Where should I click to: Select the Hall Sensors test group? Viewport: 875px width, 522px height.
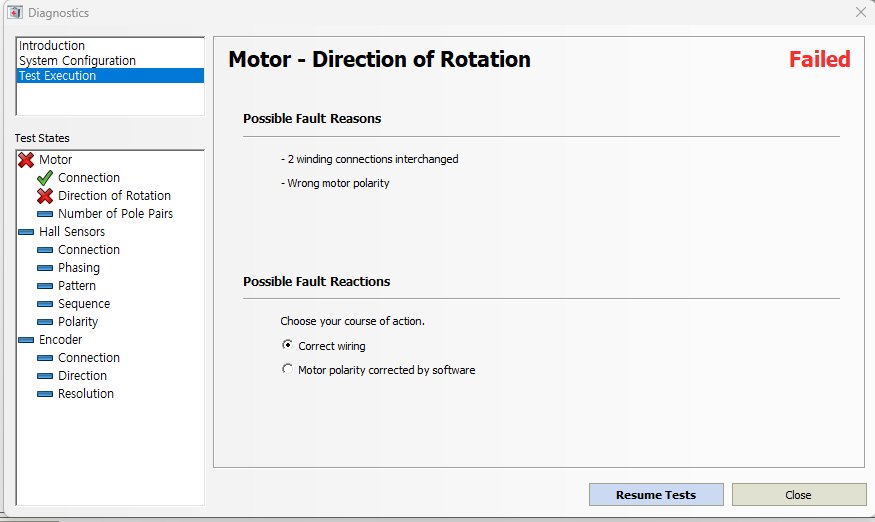[72, 232]
